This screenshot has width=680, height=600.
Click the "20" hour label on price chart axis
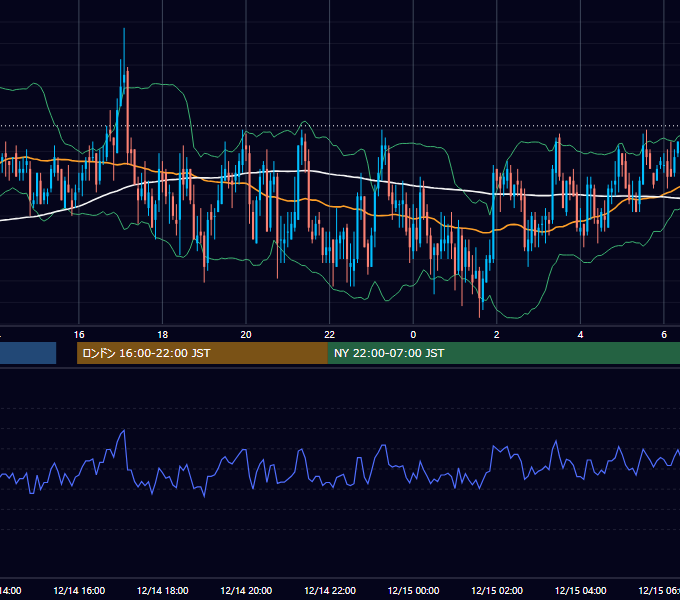pyautogui.click(x=246, y=334)
